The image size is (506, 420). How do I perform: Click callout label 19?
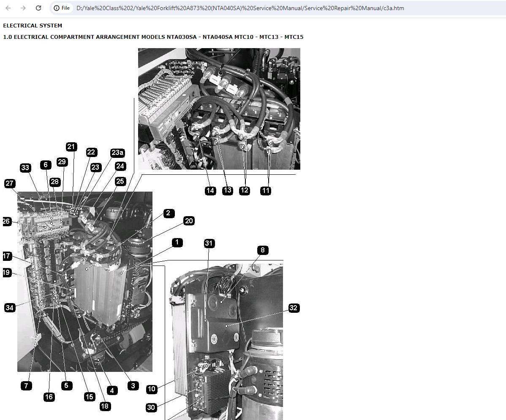click(x=7, y=272)
